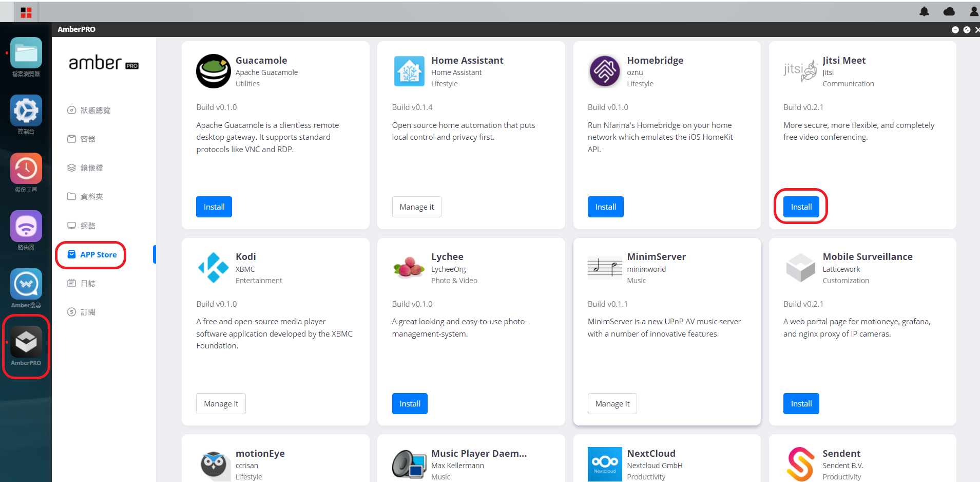Select APP Store in the sidebar
Image resolution: width=980 pixels, height=482 pixels.
pyautogui.click(x=92, y=254)
